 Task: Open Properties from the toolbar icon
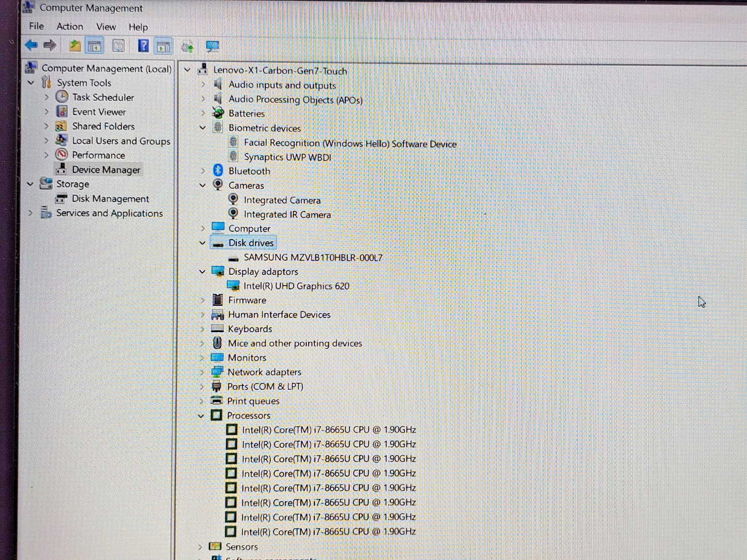pyautogui.click(x=118, y=46)
